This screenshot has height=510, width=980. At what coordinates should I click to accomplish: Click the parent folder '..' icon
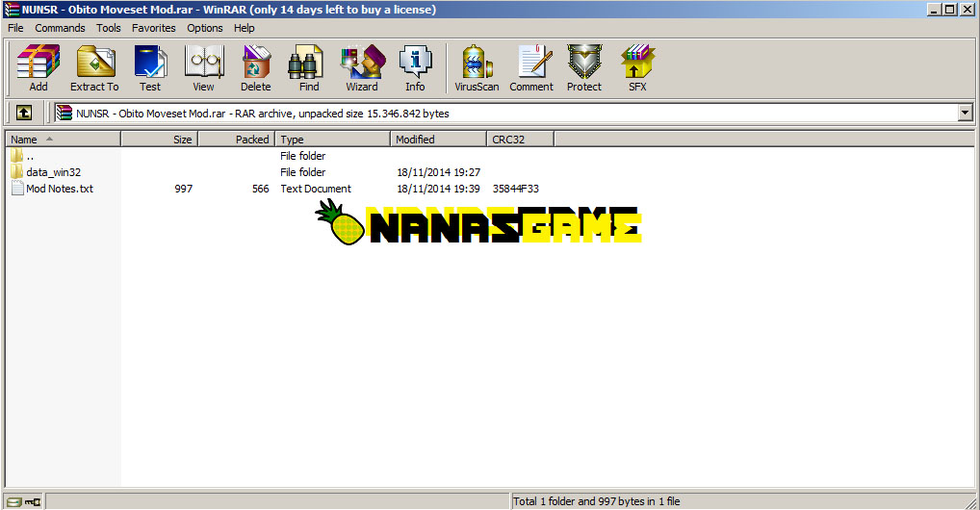(17, 155)
